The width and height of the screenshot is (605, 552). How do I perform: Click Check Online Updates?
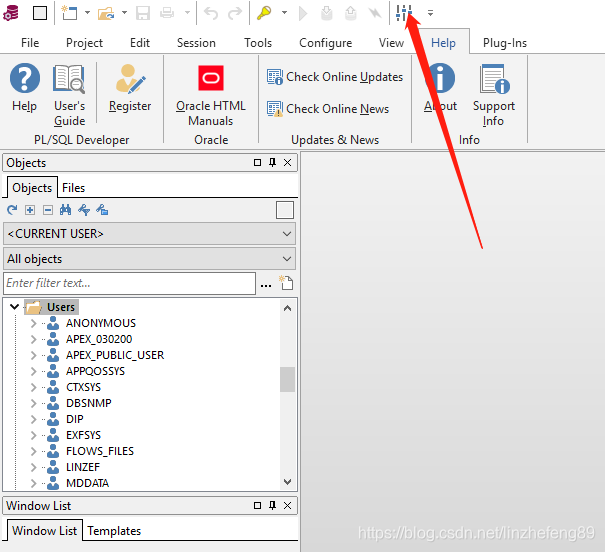pyautogui.click(x=335, y=77)
